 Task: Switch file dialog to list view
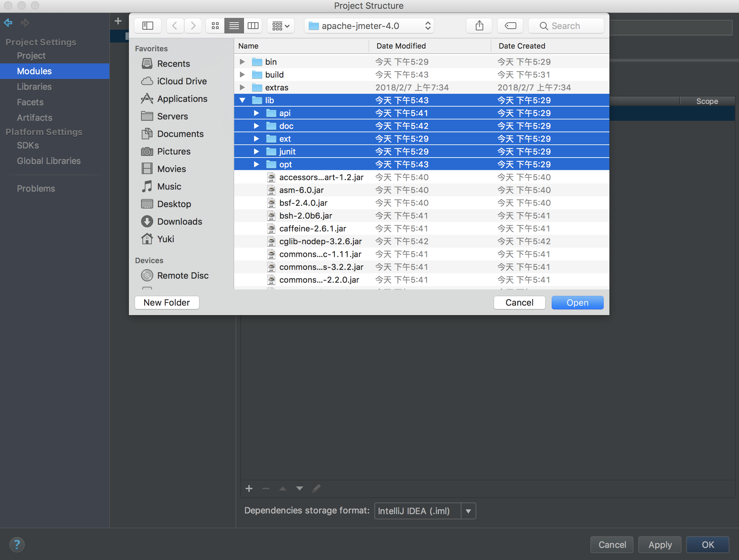pos(234,26)
